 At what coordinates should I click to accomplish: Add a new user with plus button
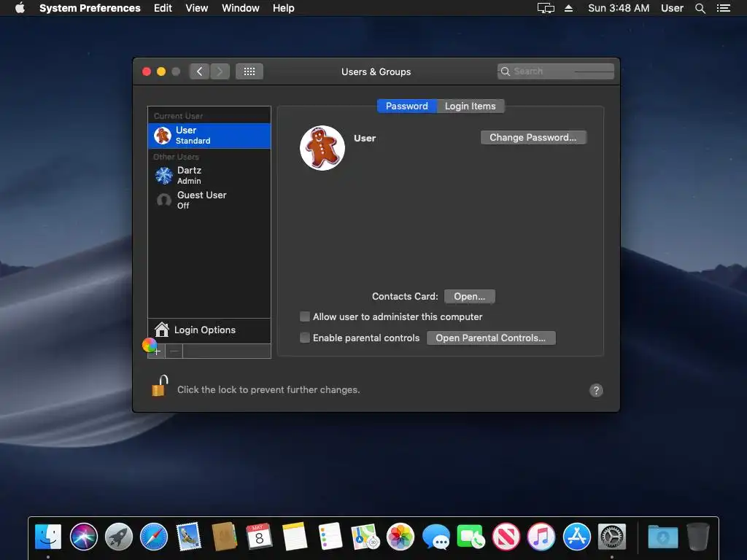tap(157, 351)
